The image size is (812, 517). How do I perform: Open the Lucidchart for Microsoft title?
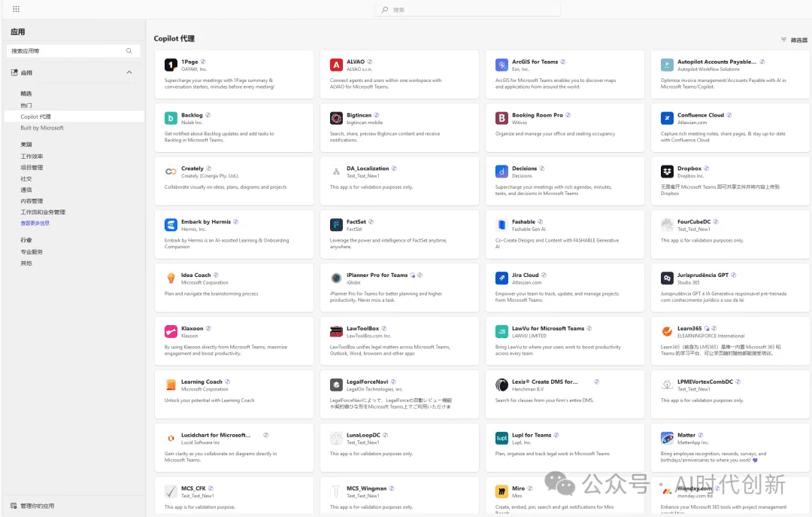click(x=216, y=435)
